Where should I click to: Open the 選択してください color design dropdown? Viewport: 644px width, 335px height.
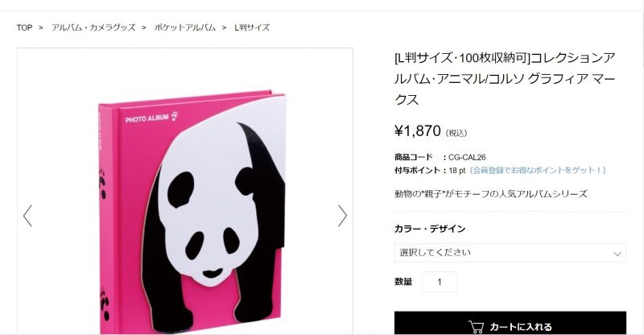[x=510, y=253]
